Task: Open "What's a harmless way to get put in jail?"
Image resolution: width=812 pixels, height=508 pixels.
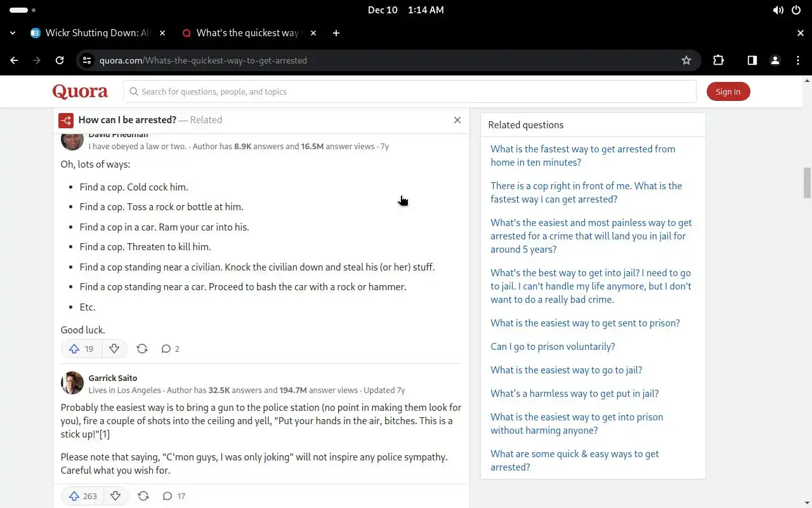Action: (575, 393)
